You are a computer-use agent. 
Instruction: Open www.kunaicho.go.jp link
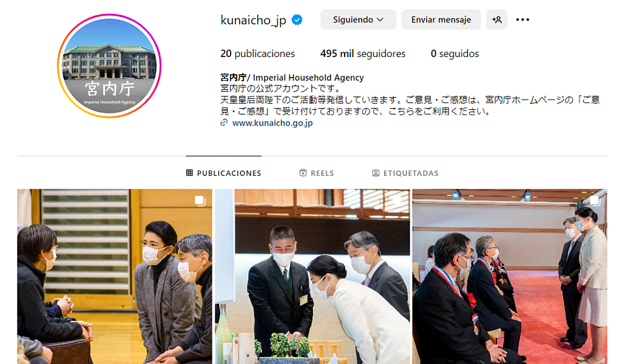(x=272, y=123)
